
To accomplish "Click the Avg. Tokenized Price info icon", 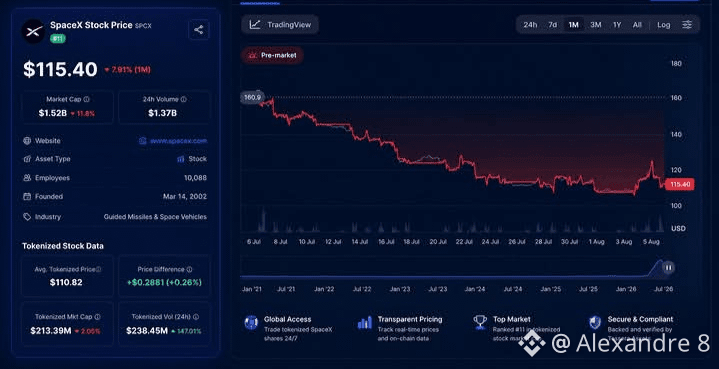I will tap(98, 270).
